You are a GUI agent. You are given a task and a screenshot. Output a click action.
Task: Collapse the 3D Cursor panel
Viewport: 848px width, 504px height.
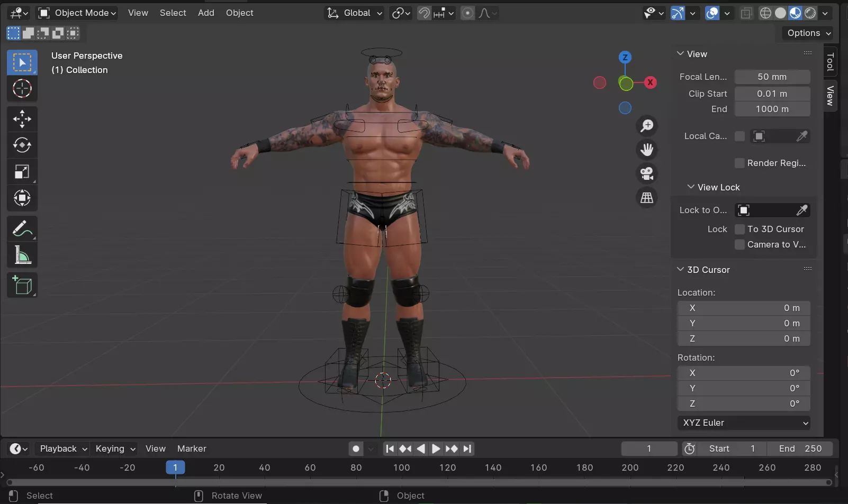coord(680,269)
